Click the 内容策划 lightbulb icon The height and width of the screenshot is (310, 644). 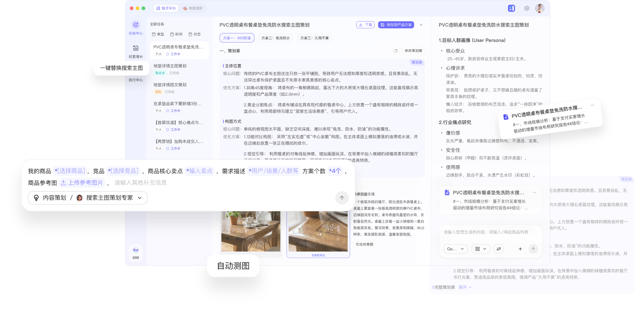coord(36,198)
